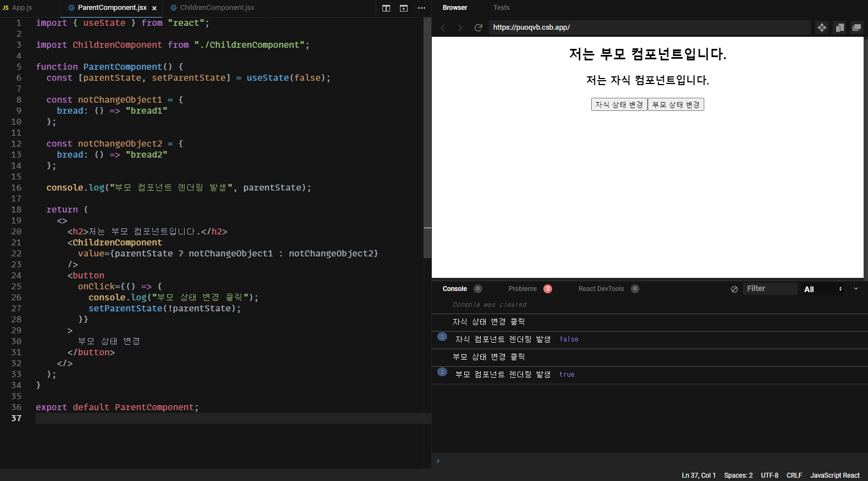Open the All log level dropdown
Screen dimensions: 868x481
[822, 289]
